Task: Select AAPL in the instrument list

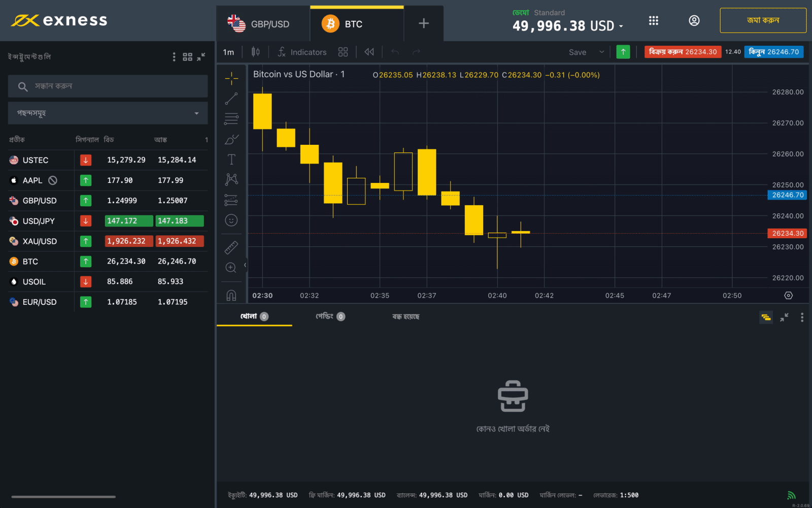Action: pos(108,180)
